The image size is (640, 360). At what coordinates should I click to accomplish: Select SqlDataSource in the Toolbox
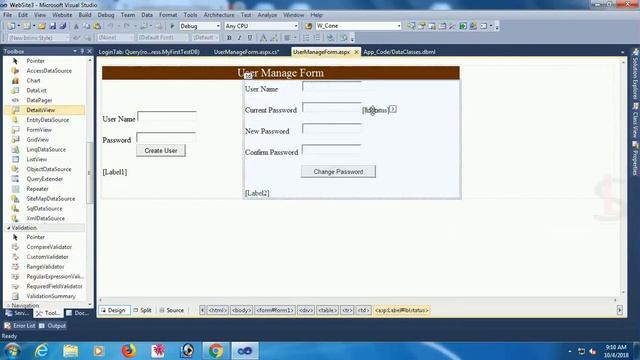pyautogui.click(x=45, y=208)
